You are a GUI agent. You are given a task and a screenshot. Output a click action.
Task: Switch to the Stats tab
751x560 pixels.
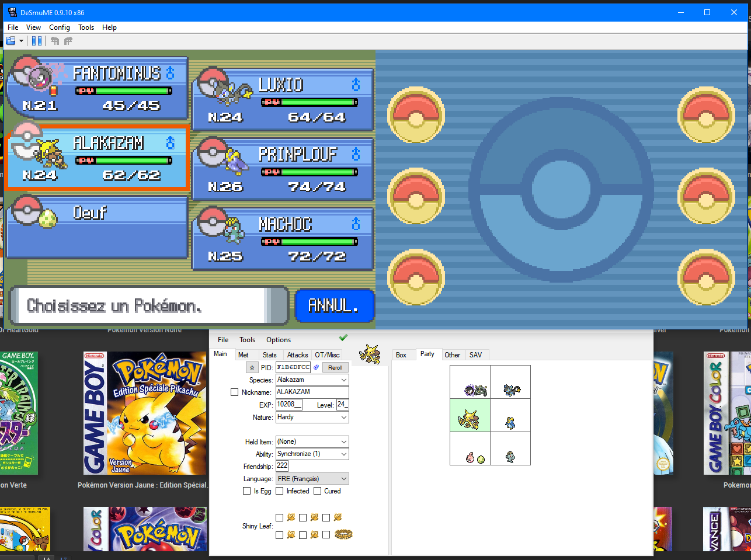[269, 355]
